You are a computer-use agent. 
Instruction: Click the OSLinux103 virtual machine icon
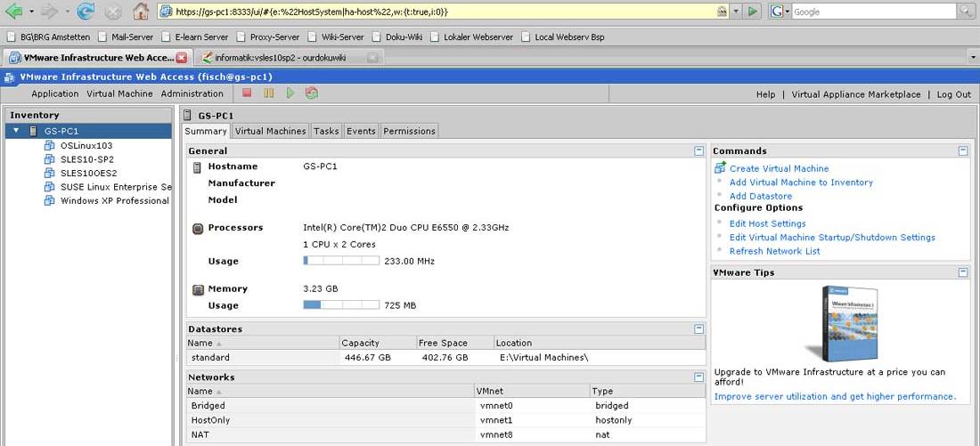51,145
